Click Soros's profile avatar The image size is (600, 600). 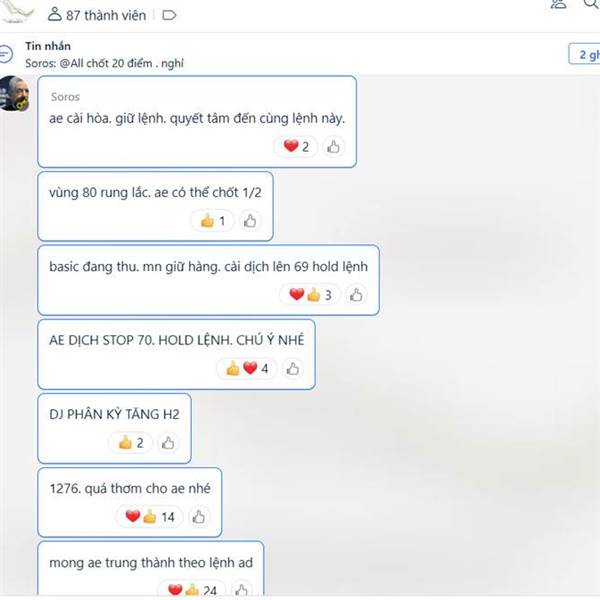[x=15, y=94]
